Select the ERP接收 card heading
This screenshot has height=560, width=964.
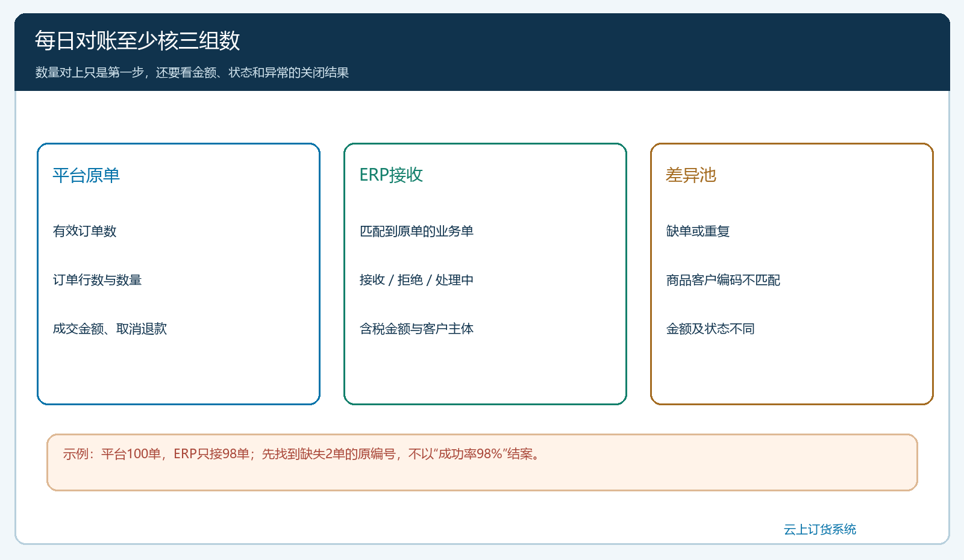391,175
